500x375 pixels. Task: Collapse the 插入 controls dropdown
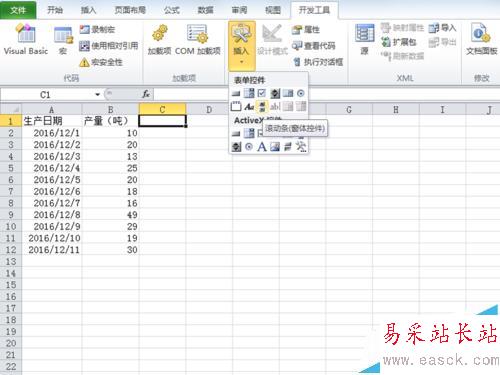tap(242, 45)
